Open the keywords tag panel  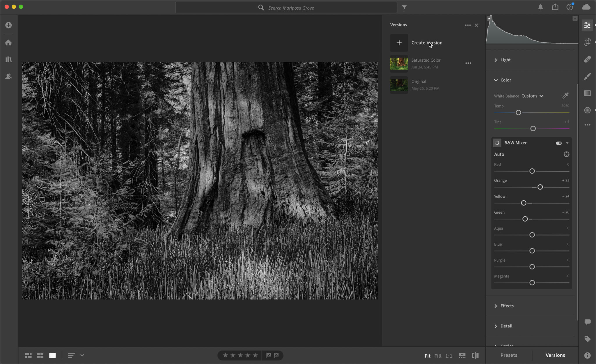[x=587, y=338]
